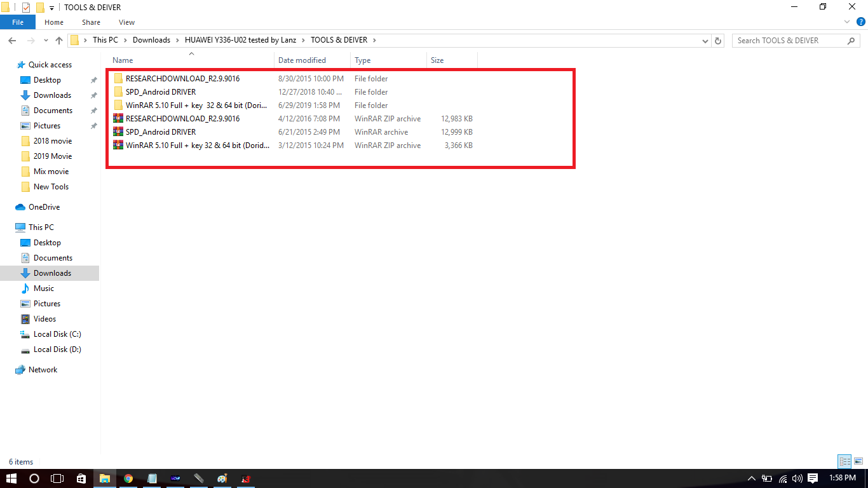This screenshot has width=868, height=488.
Task: Expand the address bar previous locations dropdown
Action: (705, 40)
